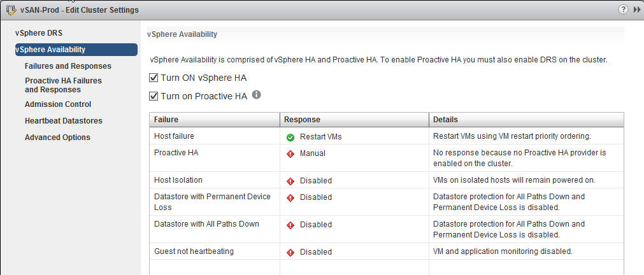Click the cluster settings icon in title bar
644x275 pixels.
(x=11, y=10)
